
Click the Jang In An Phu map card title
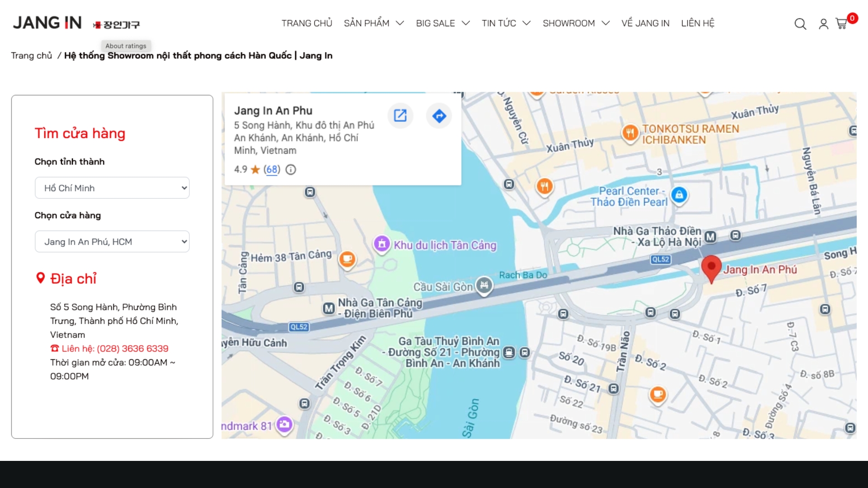pyautogui.click(x=273, y=111)
